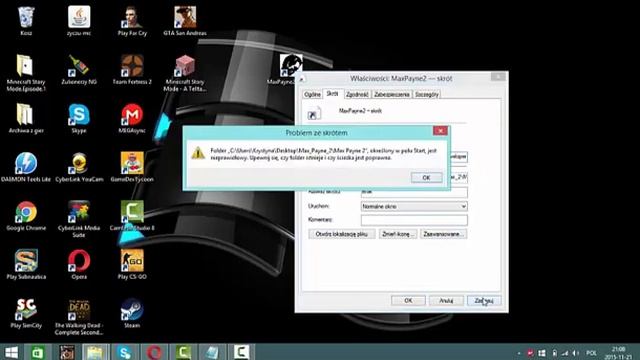Click the POL language indicator
Viewport: 640px width, 360px height.
tap(591, 353)
